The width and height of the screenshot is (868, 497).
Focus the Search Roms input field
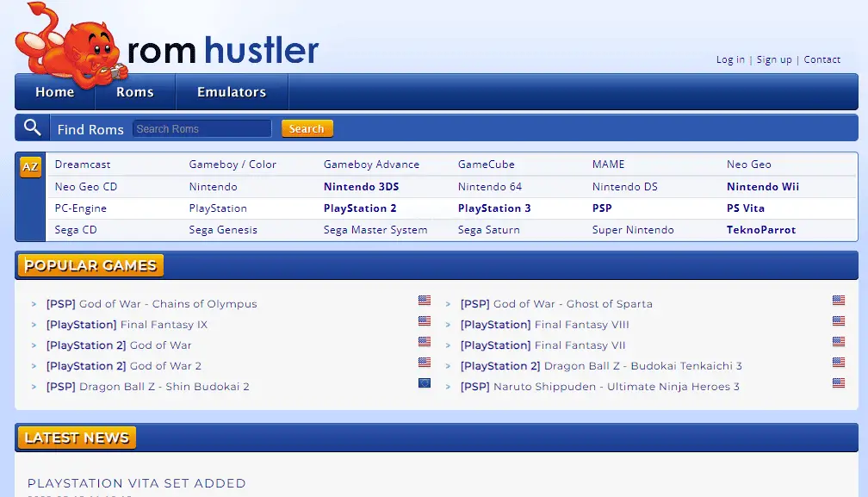pos(202,128)
